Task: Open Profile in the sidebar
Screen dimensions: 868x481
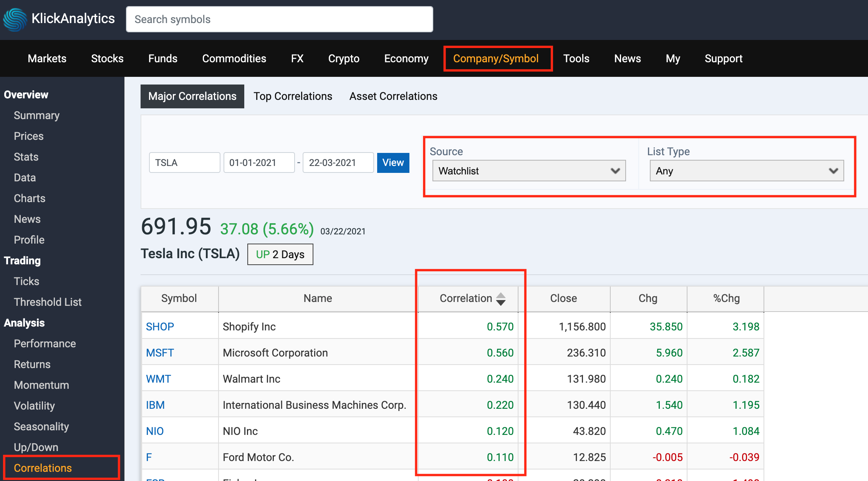Action: click(29, 240)
